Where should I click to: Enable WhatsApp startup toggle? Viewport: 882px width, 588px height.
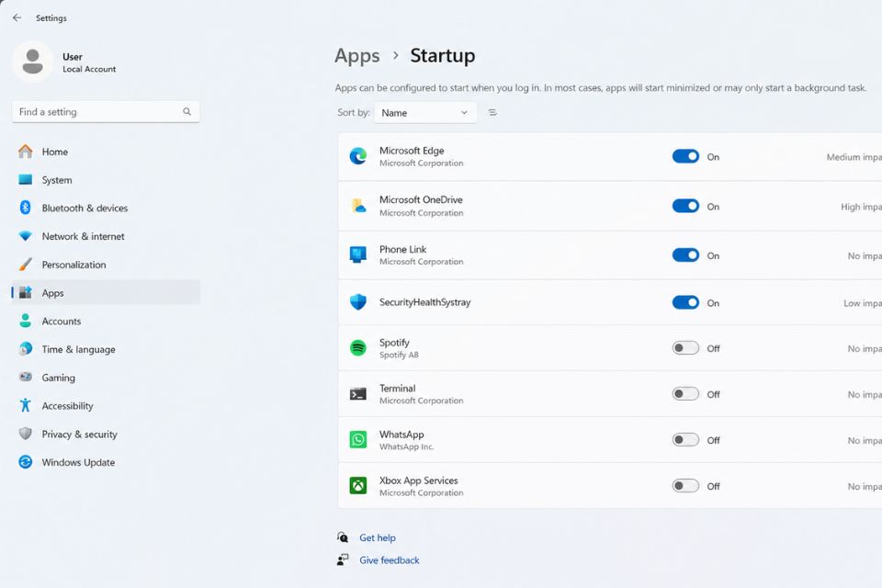pyautogui.click(x=685, y=440)
